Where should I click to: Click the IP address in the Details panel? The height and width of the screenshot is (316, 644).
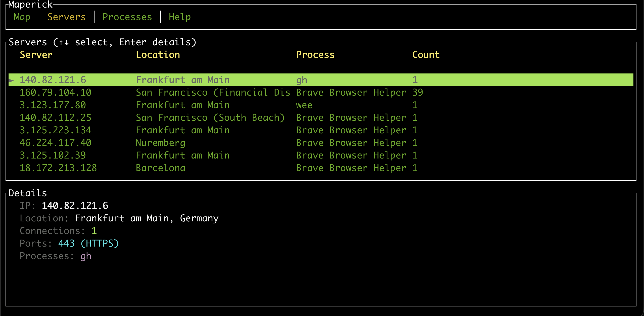point(75,205)
